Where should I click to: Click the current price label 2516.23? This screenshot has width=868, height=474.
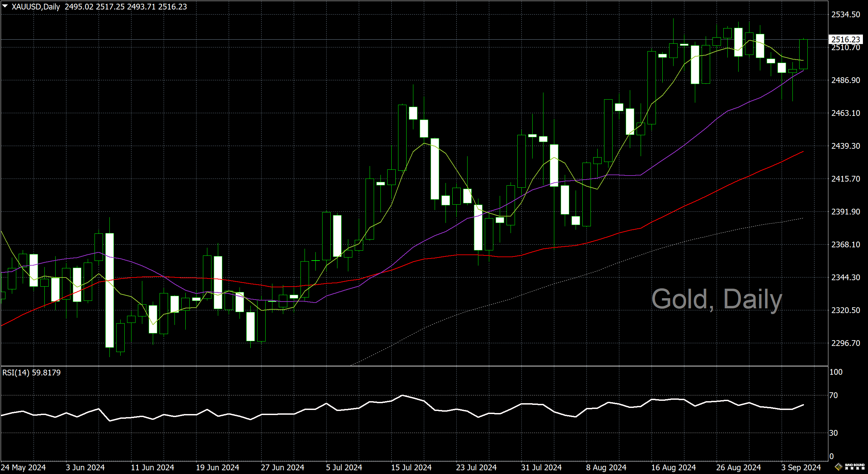click(x=845, y=40)
